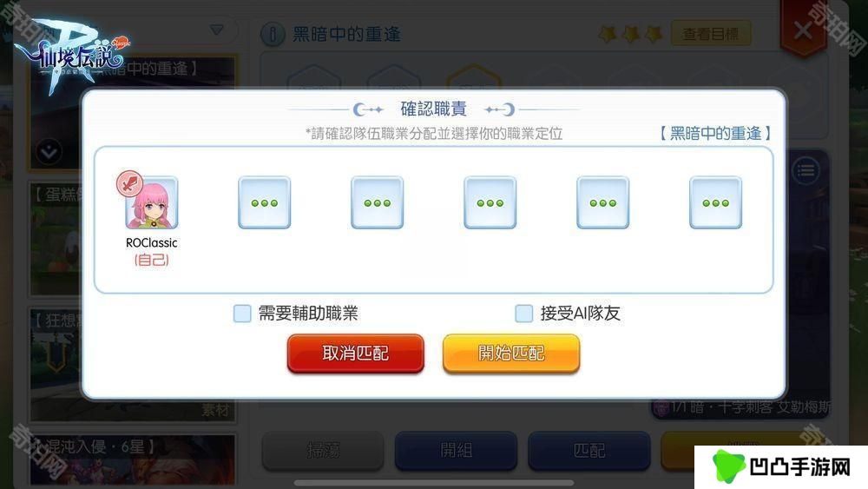Image resolution: width=868 pixels, height=489 pixels.
Task: Click the ROClassic pink-haired character avatar
Action: tap(152, 202)
